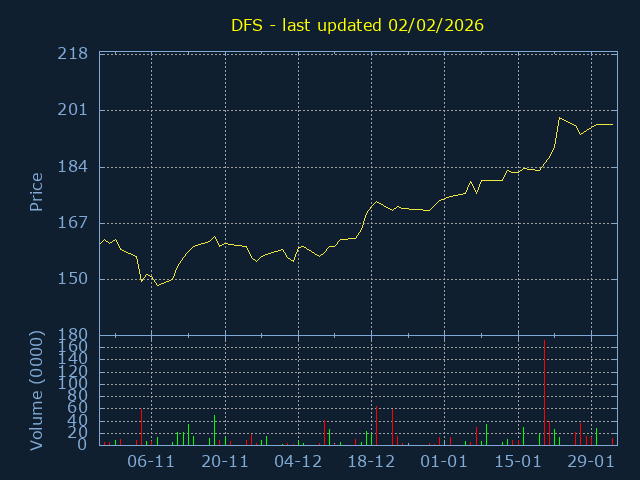Image resolution: width=640 pixels, height=480 pixels.
Task: Click the 167 price axis label
Action: coord(72,222)
